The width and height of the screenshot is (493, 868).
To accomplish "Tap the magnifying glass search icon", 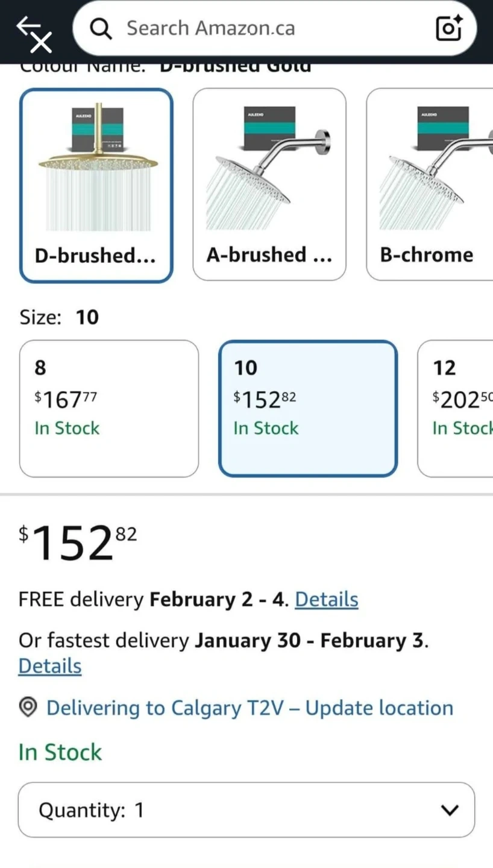I will pyautogui.click(x=101, y=28).
